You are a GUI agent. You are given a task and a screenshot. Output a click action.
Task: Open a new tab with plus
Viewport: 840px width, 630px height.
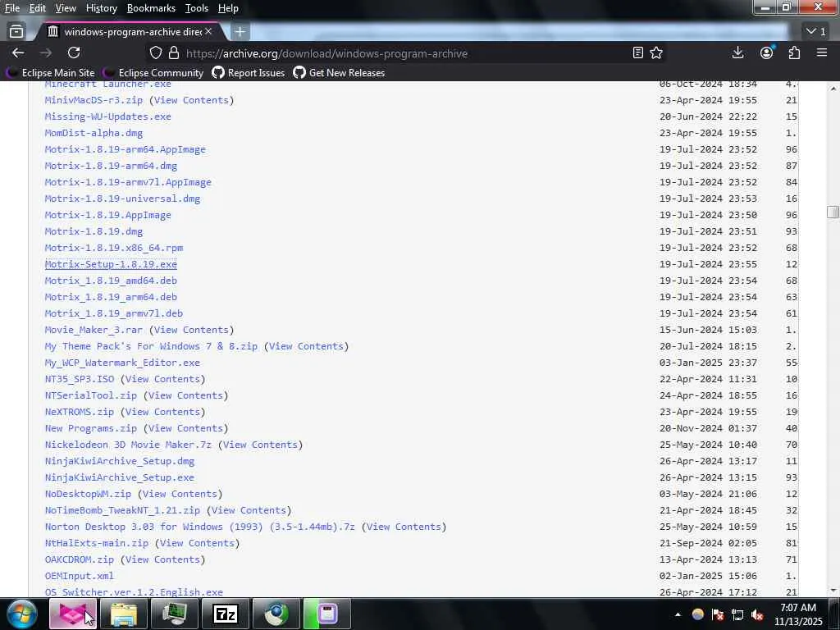click(240, 32)
